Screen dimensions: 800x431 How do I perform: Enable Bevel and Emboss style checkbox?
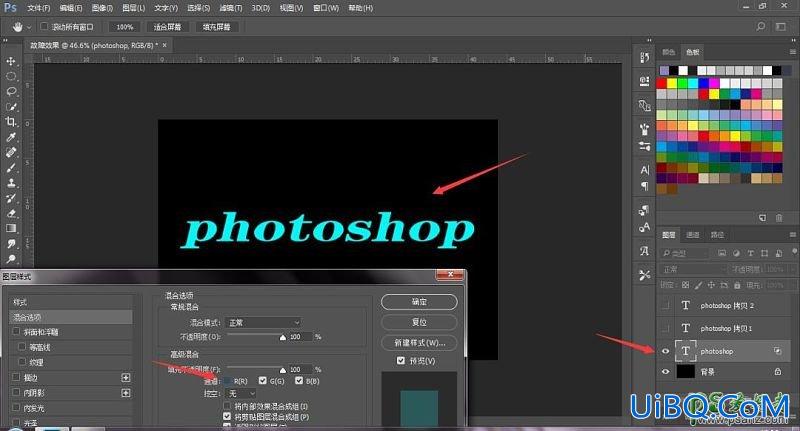[x=16, y=332]
